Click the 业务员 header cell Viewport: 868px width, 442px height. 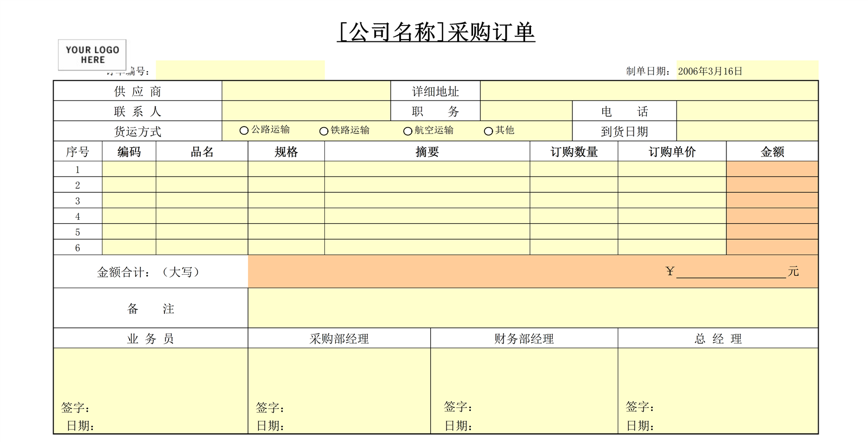[150, 338]
